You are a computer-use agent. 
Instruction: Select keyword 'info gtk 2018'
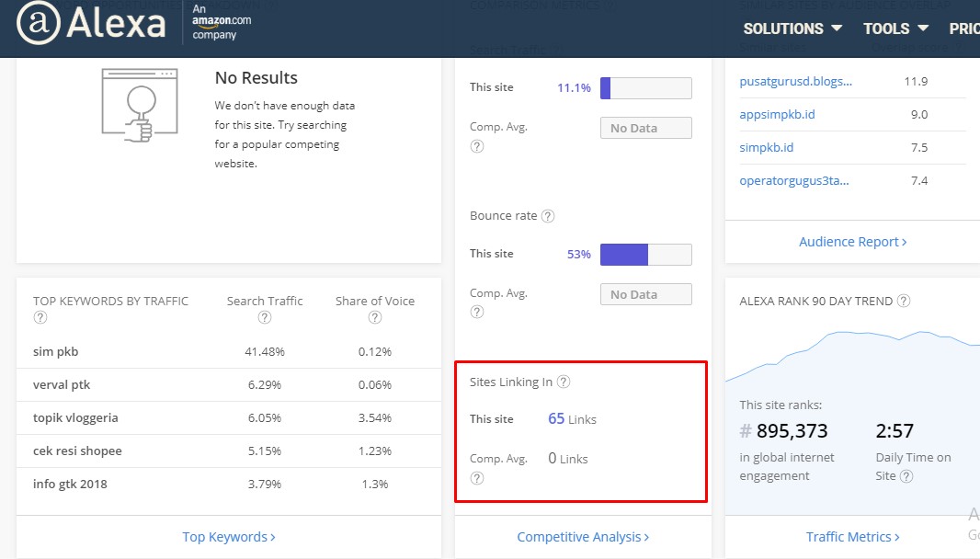tap(70, 484)
